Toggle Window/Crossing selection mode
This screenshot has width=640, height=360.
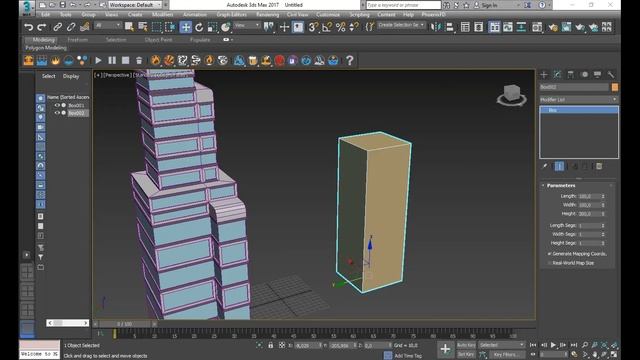click(x=170, y=27)
